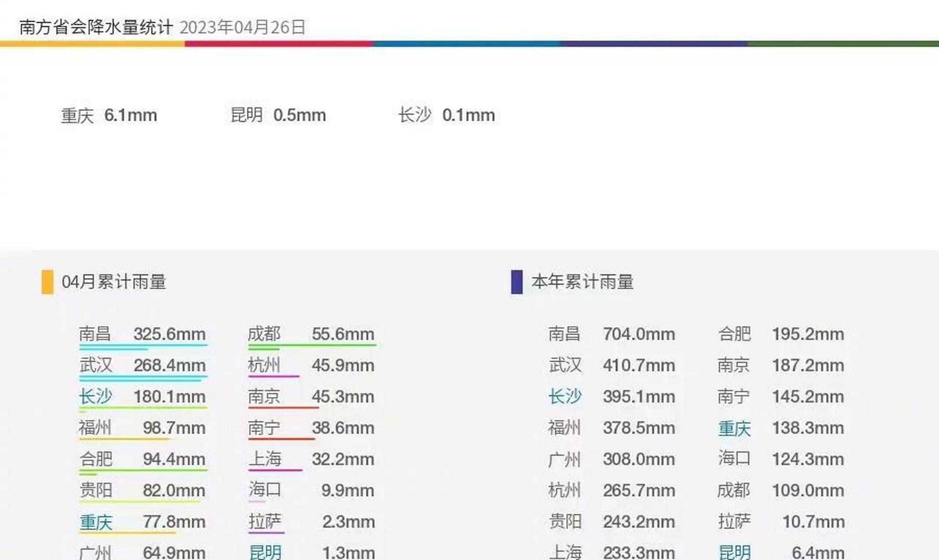Click the 243.2mm yearly value

(639, 522)
